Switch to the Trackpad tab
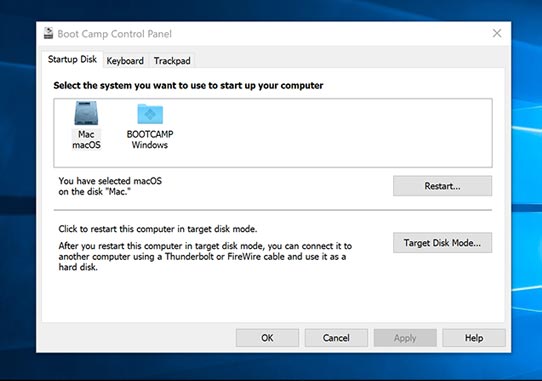Screen dimensions: 542x381 (172, 61)
